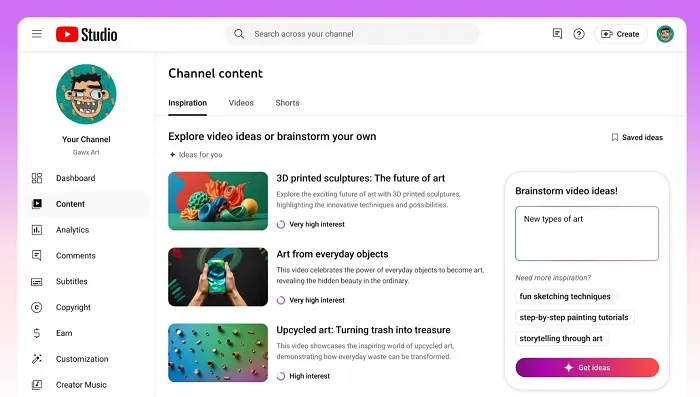Screen dimensions: 700x397
Task: Focus the Brainstorm video ideas text box
Action: [x=587, y=234]
